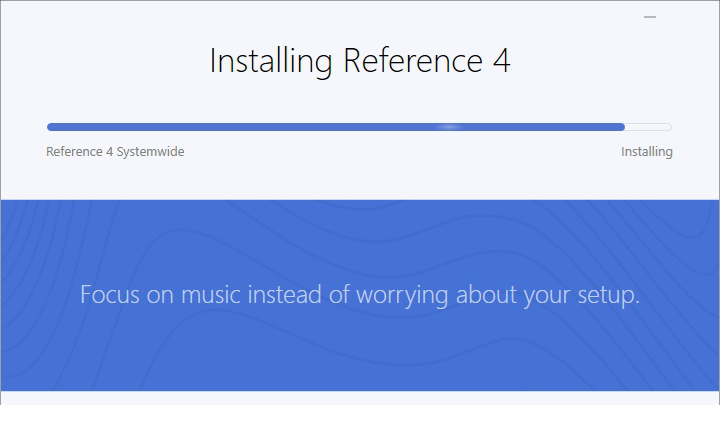This screenshot has width=720, height=421.
Task: Click the word Systemwide in the component label
Action: pos(150,152)
